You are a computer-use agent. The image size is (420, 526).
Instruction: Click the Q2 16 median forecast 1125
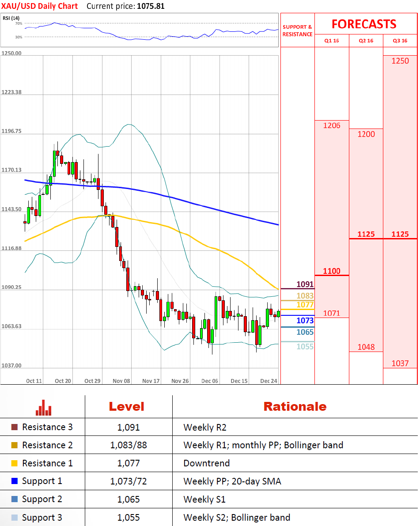click(x=366, y=234)
